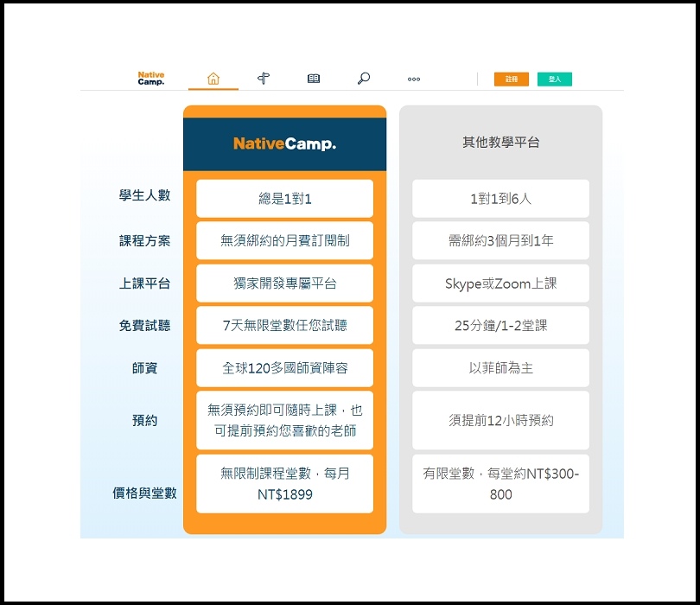The image size is (700, 605).
Task: Select the 獨家開發專屬平台 cell
Action: click(x=285, y=283)
